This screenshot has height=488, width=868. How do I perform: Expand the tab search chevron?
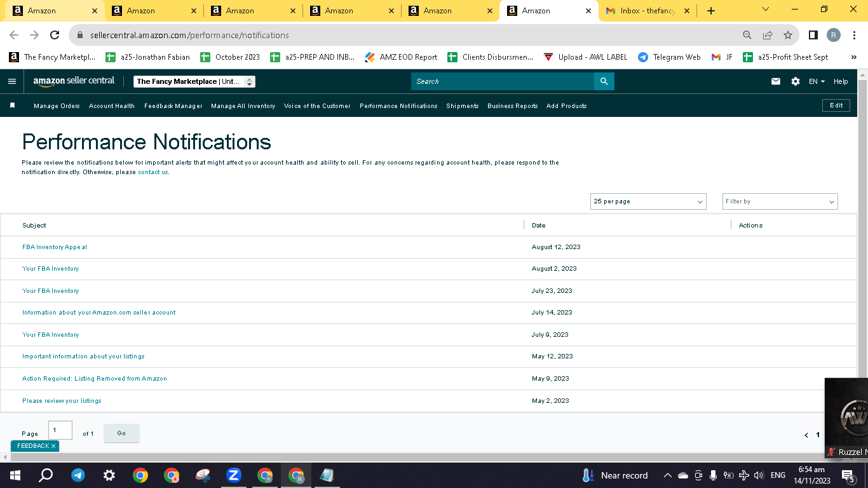[x=765, y=10]
